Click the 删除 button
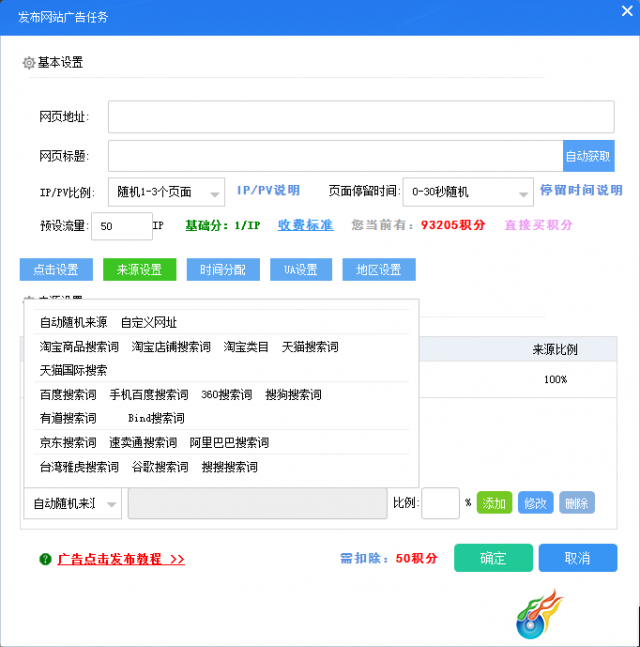The height and width of the screenshot is (647, 640). [577, 503]
